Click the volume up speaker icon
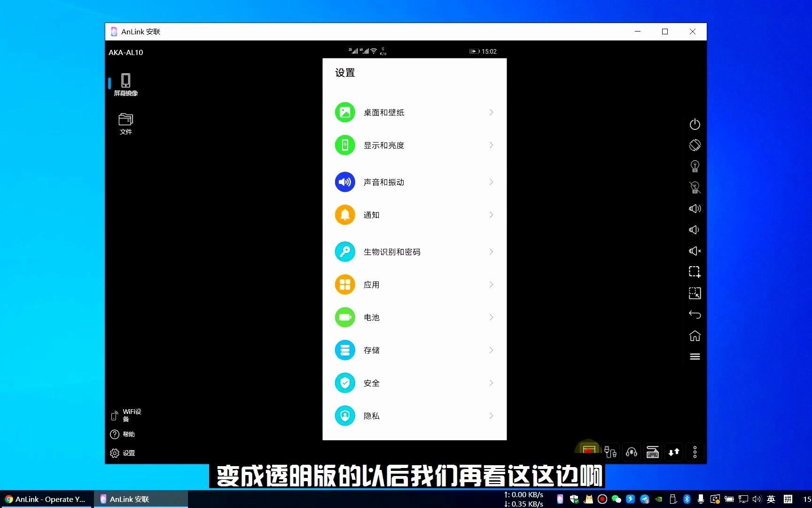This screenshot has height=508, width=812. click(695, 208)
